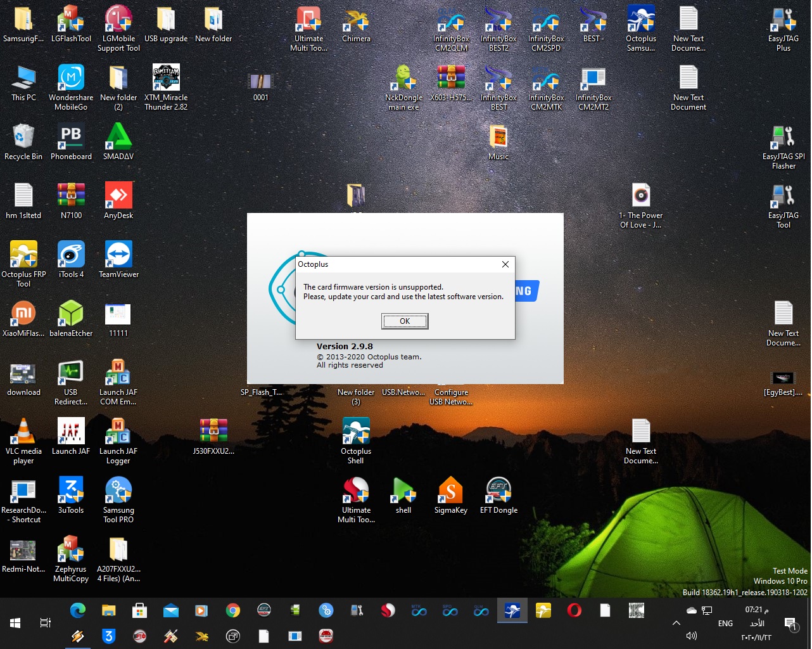This screenshot has width=812, height=649.
Task: Launch InfinityBox CM2MT2
Action: pos(593,87)
